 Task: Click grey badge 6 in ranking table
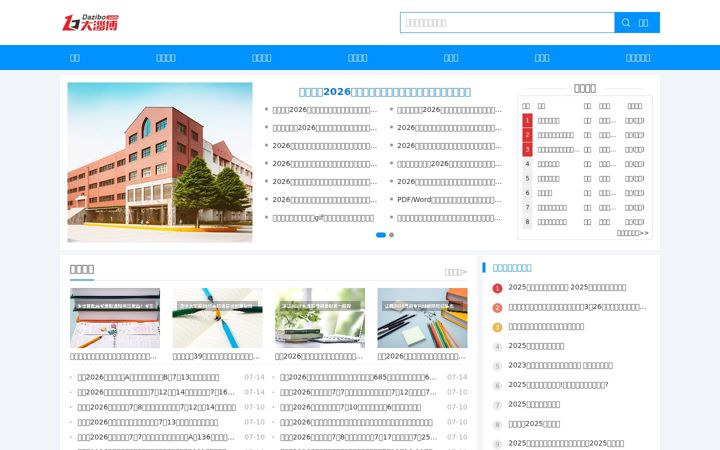click(527, 193)
